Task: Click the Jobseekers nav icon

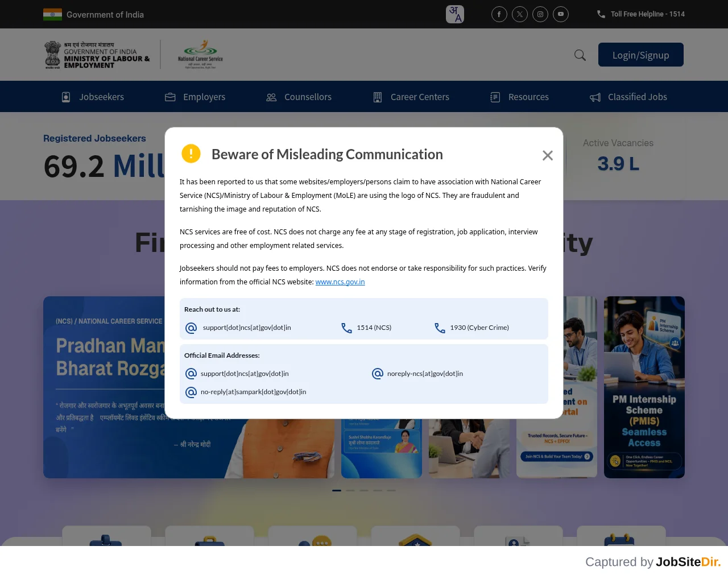Action: [x=66, y=97]
